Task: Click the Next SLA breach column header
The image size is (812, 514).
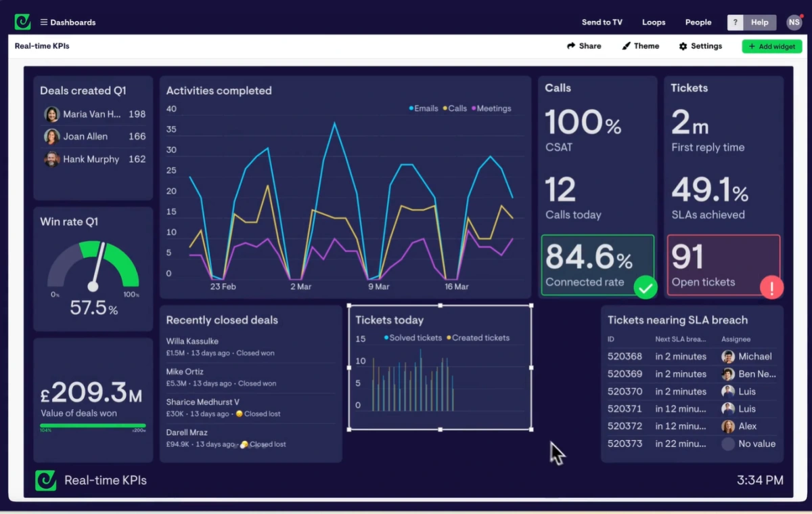Action: point(680,339)
